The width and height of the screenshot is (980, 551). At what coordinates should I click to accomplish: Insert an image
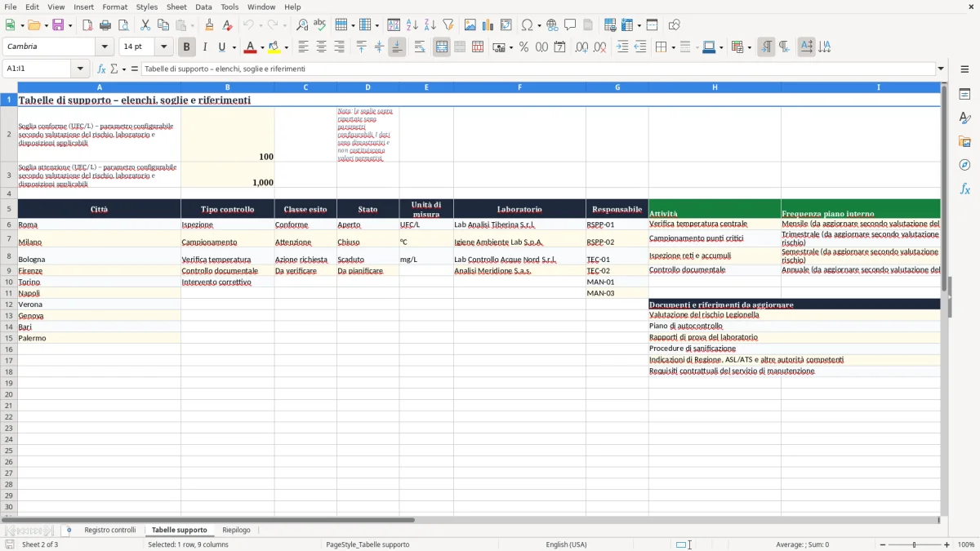pos(470,25)
